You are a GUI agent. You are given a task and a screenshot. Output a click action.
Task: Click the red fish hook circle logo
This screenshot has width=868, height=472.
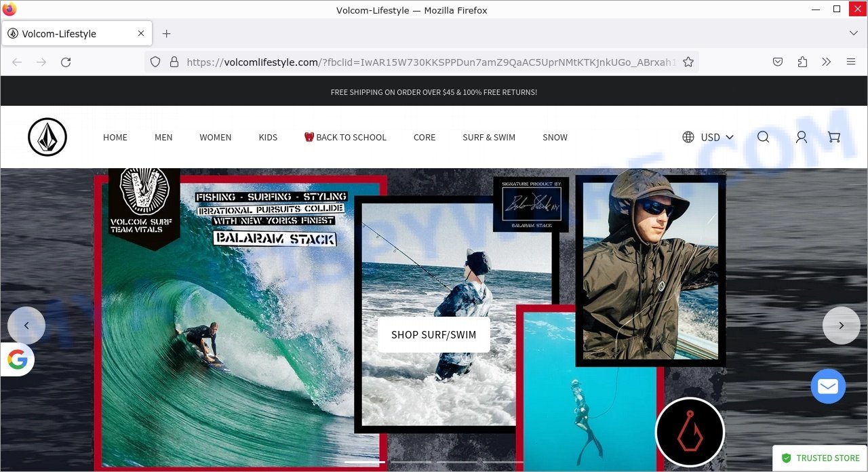pos(690,432)
